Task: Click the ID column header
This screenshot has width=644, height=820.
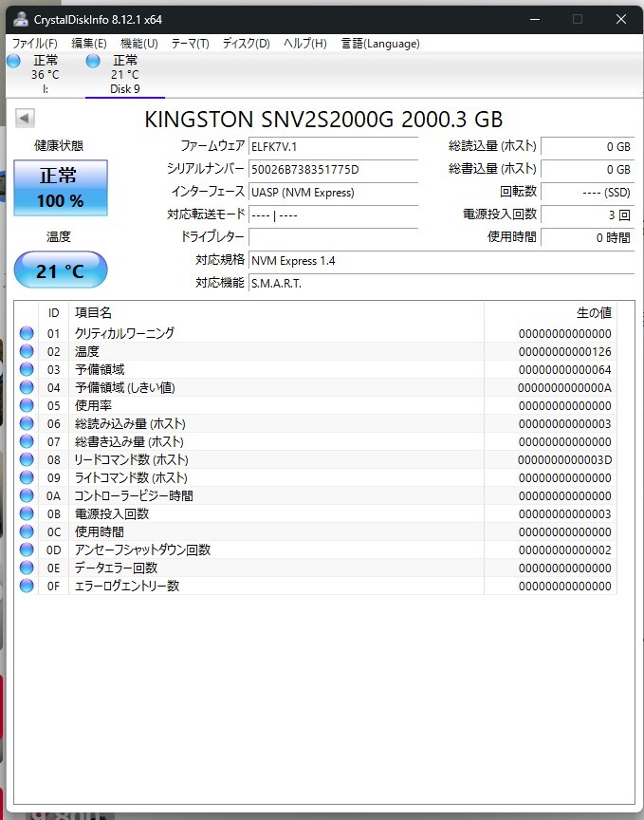Action: tap(53, 313)
